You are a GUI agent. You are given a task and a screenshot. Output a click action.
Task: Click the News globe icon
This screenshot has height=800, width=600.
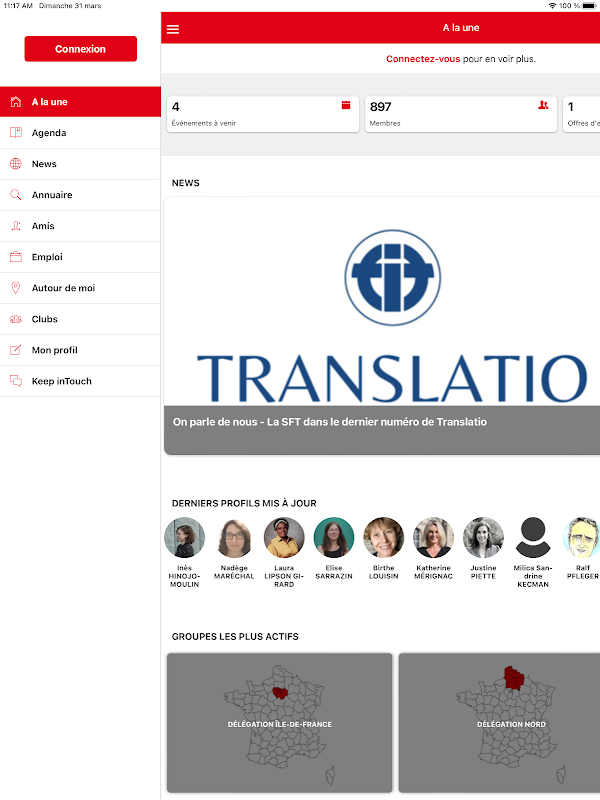pyautogui.click(x=16, y=164)
